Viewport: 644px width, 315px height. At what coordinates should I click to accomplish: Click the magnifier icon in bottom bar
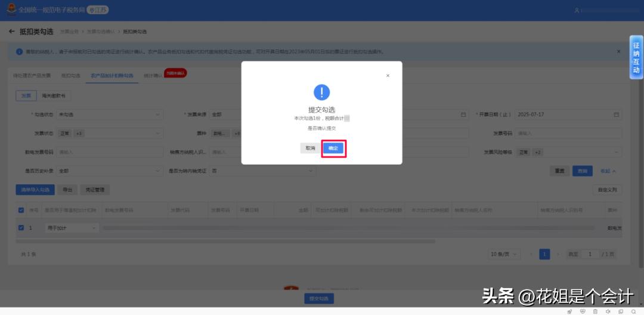(634, 311)
